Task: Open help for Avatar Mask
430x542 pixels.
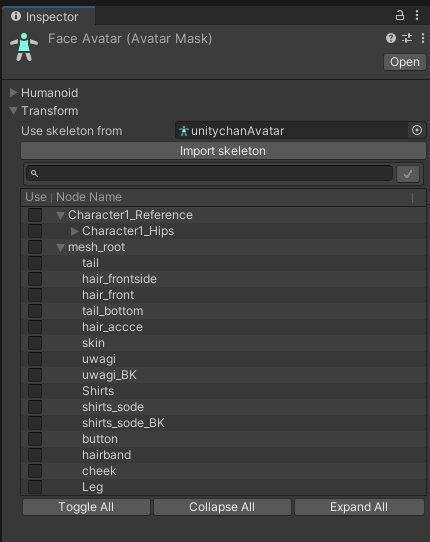Action: tap(391, 38)
